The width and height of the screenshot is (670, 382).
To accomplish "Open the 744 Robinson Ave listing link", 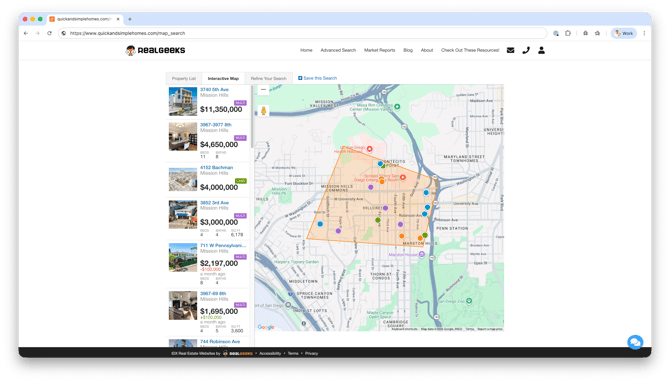I will (220, 341).
